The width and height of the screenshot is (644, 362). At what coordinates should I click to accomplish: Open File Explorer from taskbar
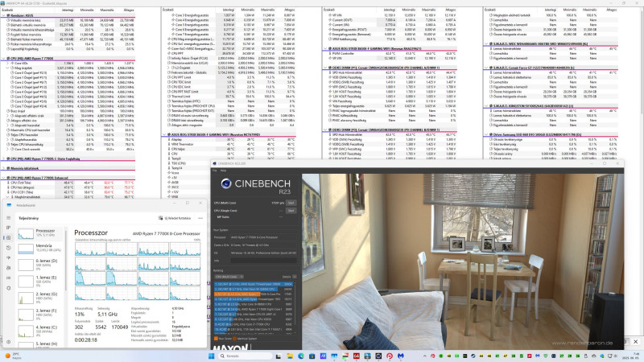click(290, 356)
